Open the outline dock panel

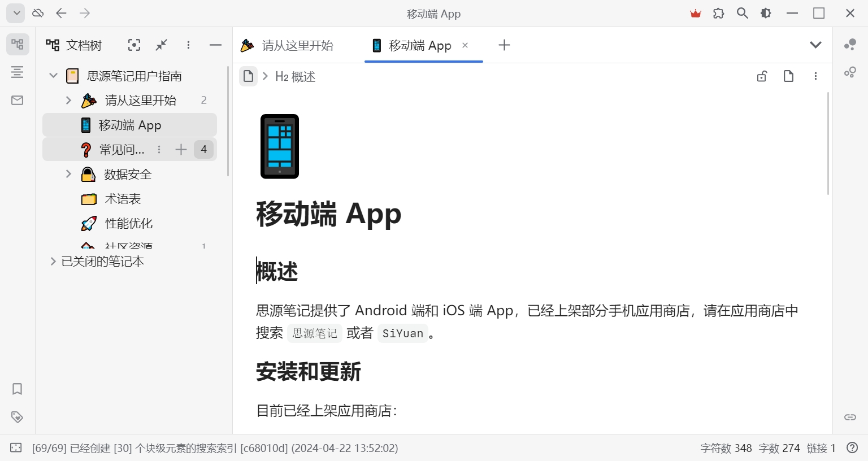pos(18,72)
